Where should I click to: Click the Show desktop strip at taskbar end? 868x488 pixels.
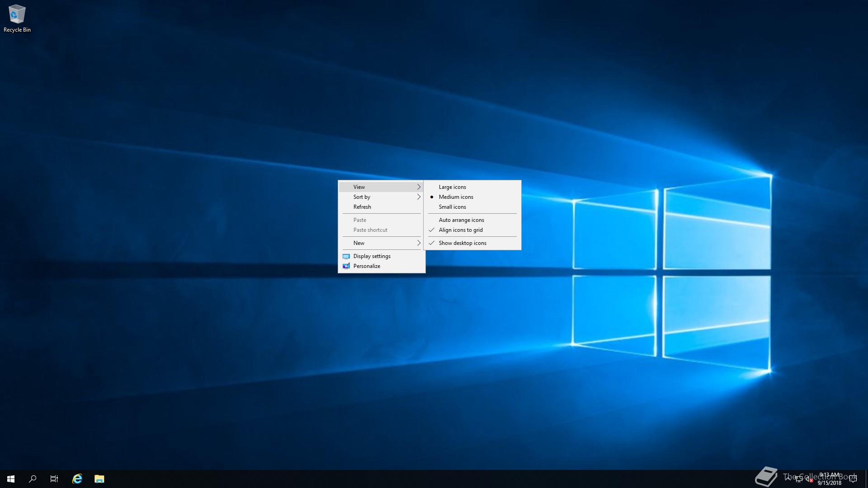866,479
